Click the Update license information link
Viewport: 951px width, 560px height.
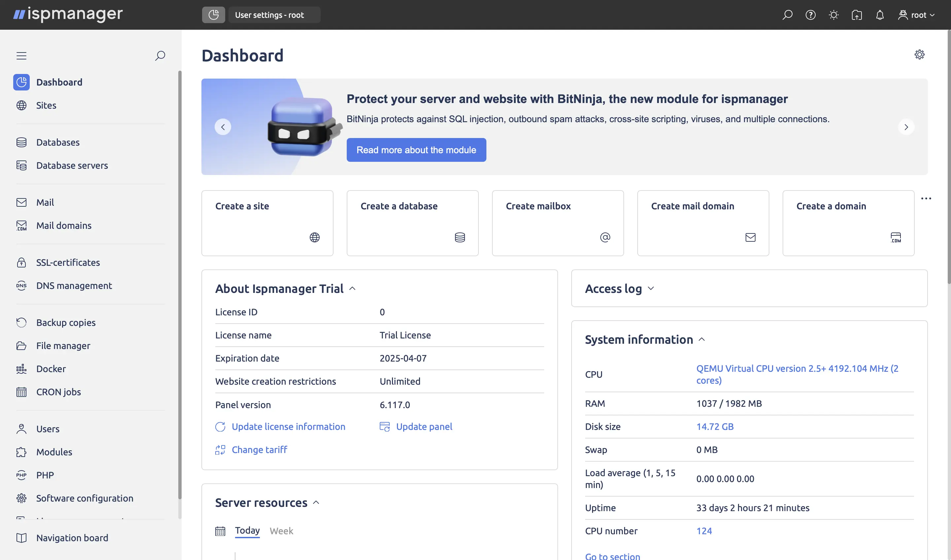click(288, 426)
